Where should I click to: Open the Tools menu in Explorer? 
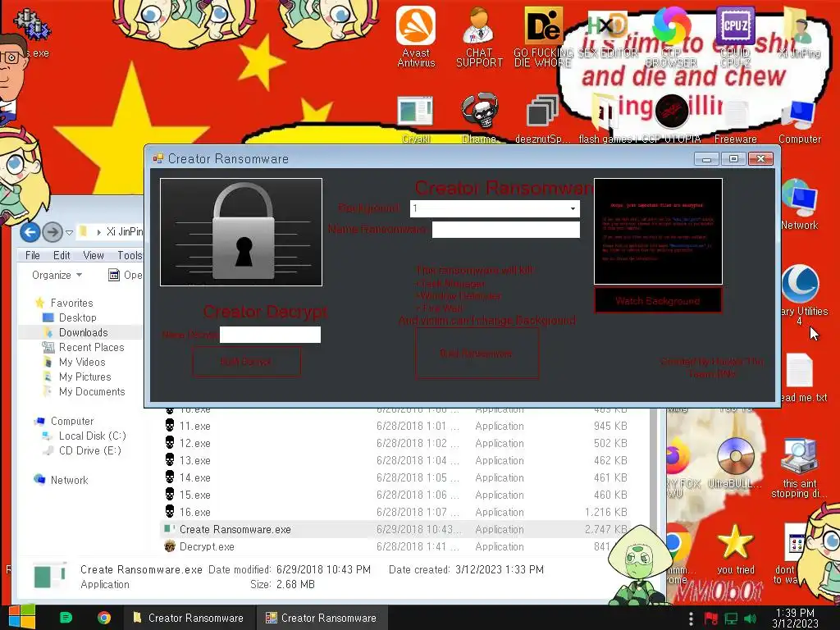click(130, 256)
